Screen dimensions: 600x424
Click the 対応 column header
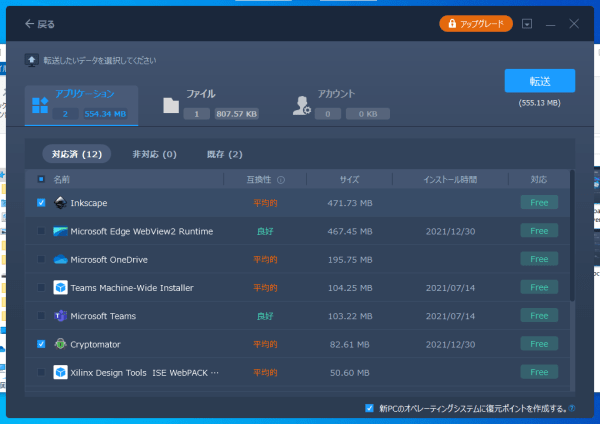coord(539,179)
